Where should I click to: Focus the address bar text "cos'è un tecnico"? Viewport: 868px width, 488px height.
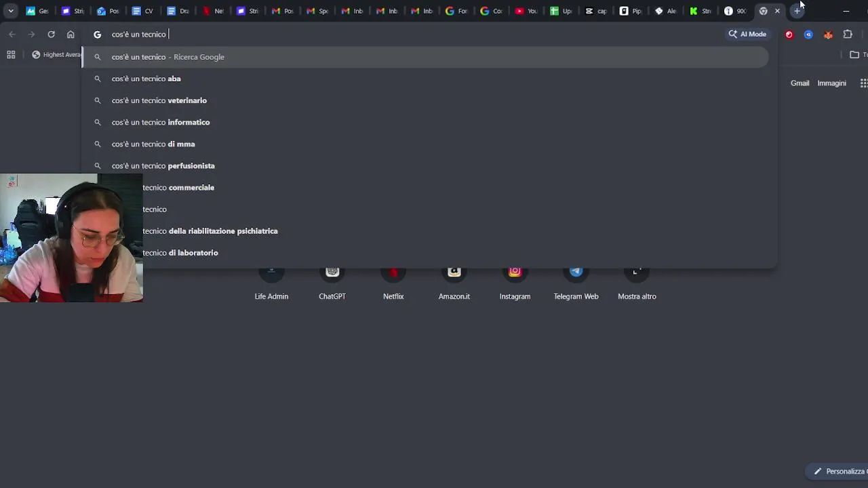coord(138,34)
